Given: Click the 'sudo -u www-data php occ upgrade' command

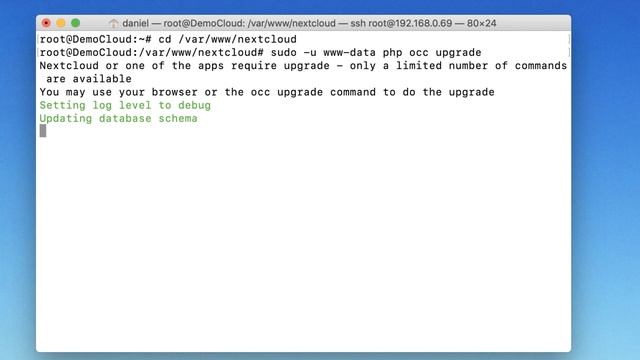Looking at the screenshot, I should tap(376, 53).
